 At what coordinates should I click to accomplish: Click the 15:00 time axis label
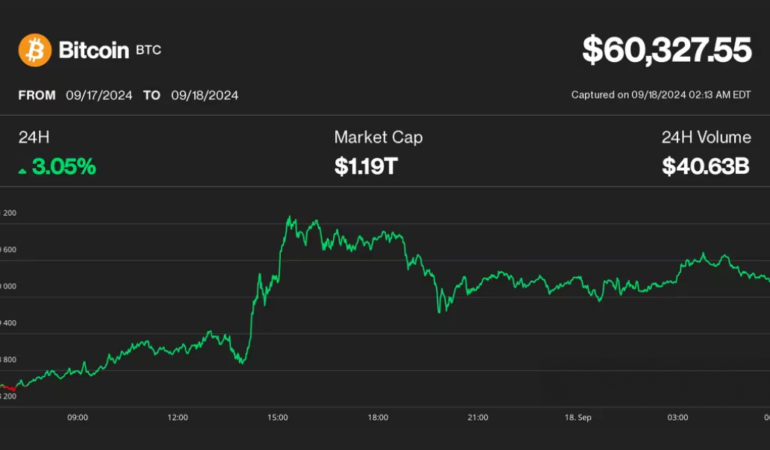click(x=278, y=417)
